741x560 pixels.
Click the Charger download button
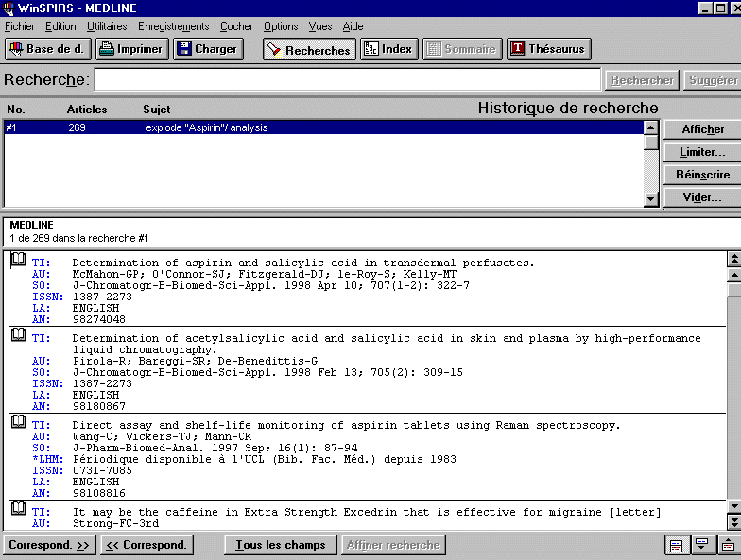click(208, 49)
